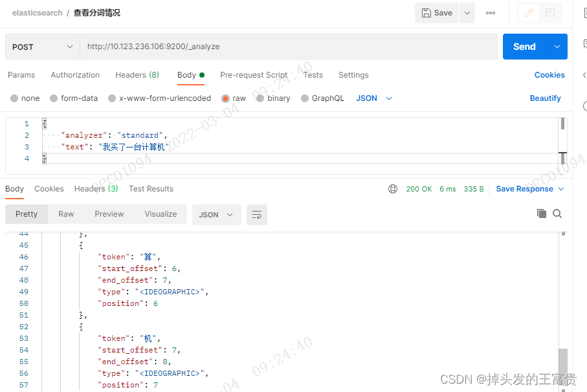The height and width of the screenshot is (392, 587).
Task: Switch to Raw response view
Action: [x=66, y=214]
